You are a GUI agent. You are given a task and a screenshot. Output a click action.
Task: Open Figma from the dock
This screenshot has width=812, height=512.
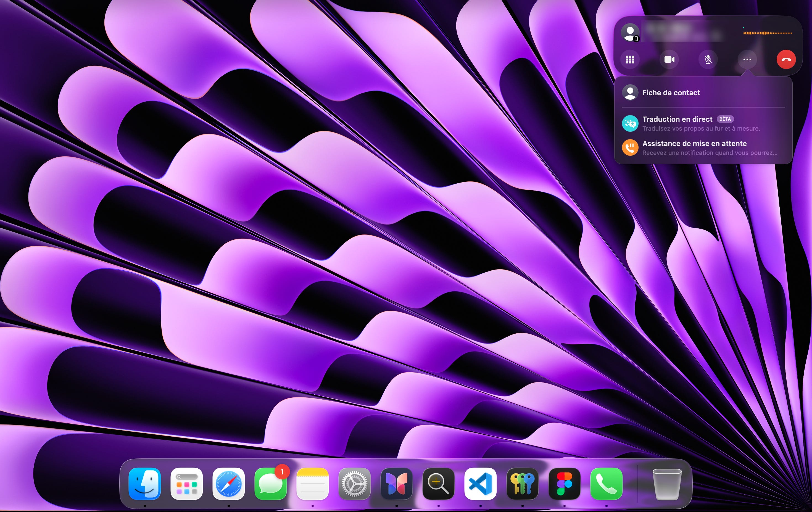click(x=564, y=483)
